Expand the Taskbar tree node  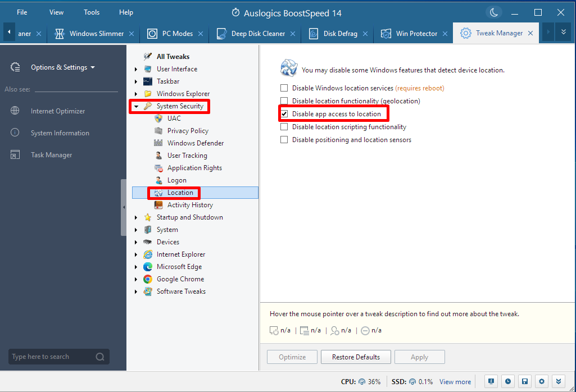tap(136, 81)
